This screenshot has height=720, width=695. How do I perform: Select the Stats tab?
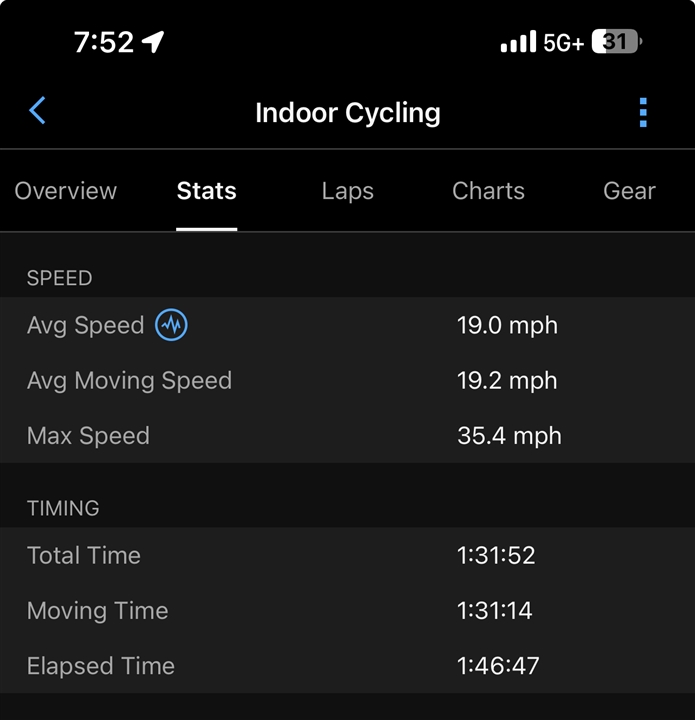pyautogui.click(x=207, y=191)
